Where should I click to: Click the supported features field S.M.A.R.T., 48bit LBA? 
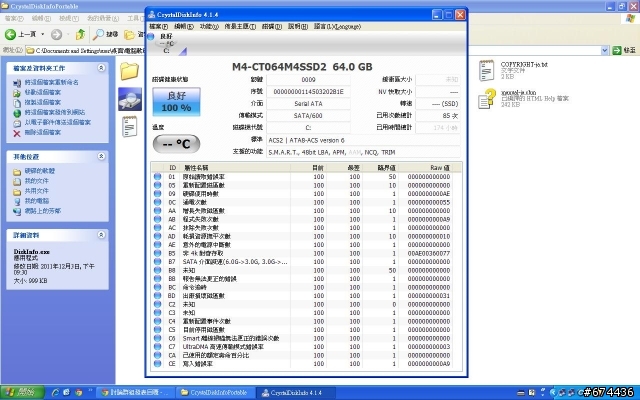coord(363,152)
